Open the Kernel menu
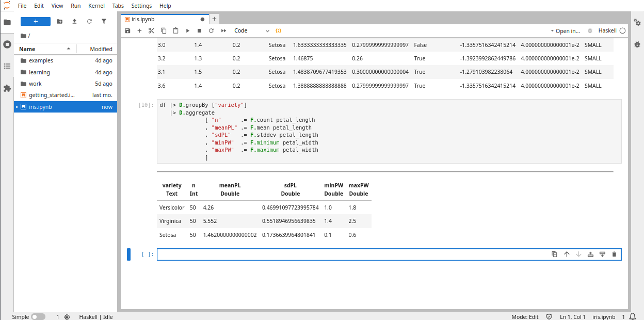 (x=96, y=6)
